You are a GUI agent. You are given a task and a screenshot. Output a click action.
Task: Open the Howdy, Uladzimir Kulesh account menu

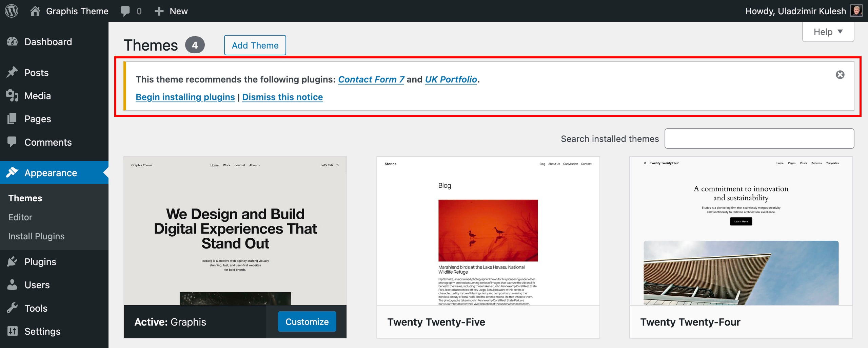pos(795,11)
